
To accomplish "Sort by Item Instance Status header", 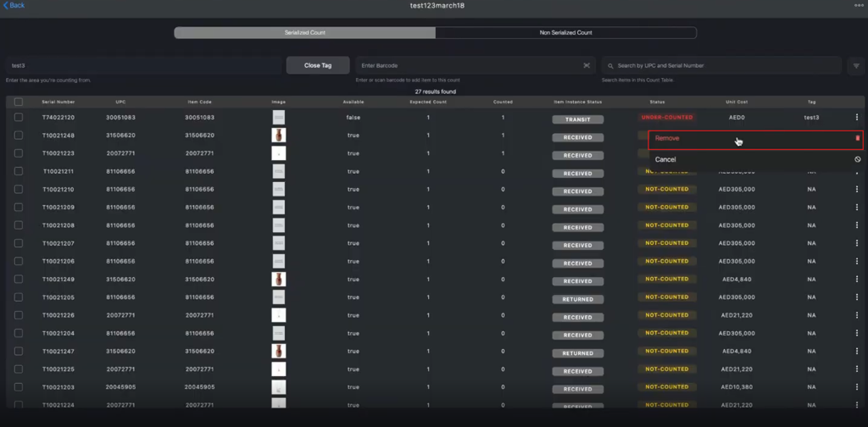I will pyautogui.click(x=578, y=102).
